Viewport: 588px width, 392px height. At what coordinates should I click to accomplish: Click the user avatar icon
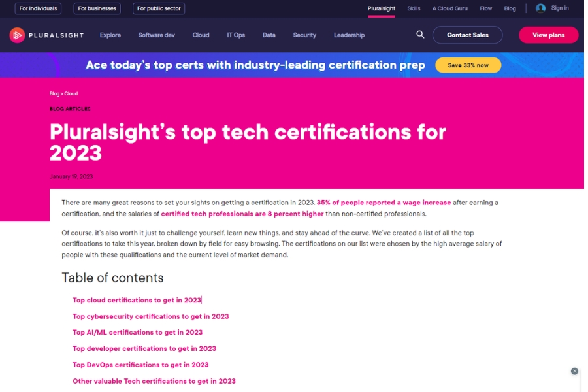pos(540,8)
